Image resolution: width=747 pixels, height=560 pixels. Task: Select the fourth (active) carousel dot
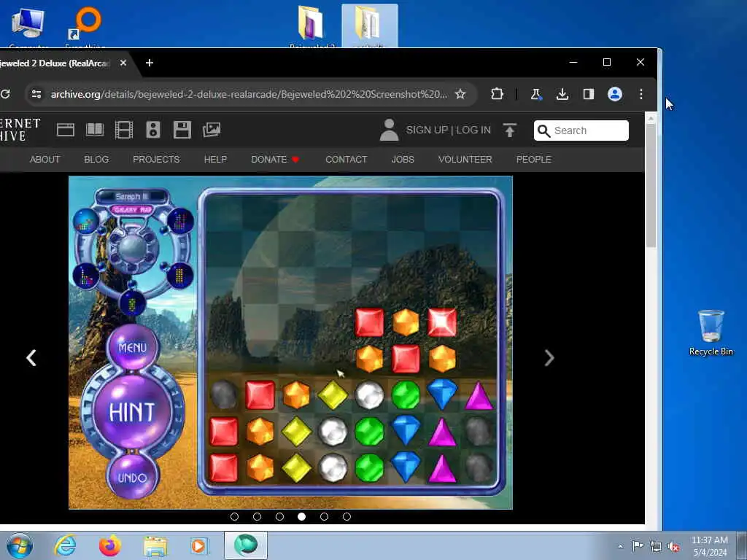coord(301,517)
